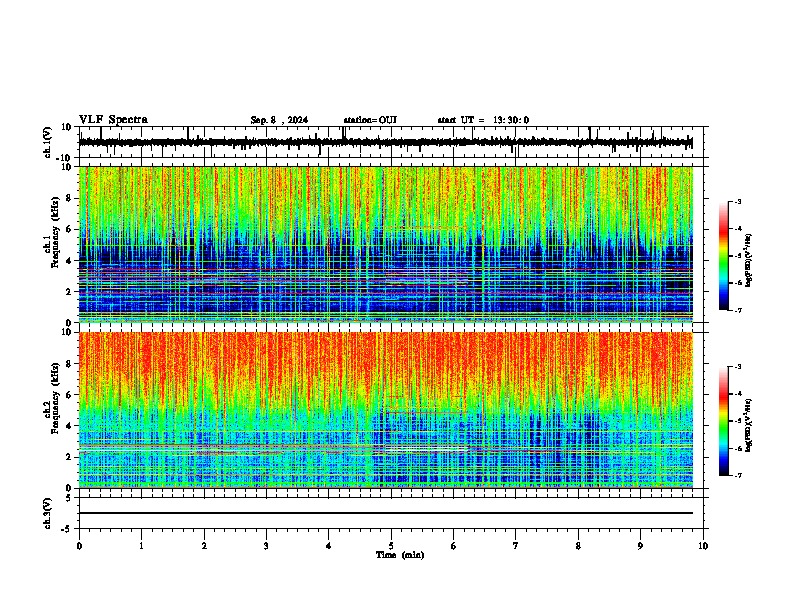Click the "station=OUJ" label
The height and width of the screenshot is (612, 792).
pyautogui.click(x=370, y=120)
